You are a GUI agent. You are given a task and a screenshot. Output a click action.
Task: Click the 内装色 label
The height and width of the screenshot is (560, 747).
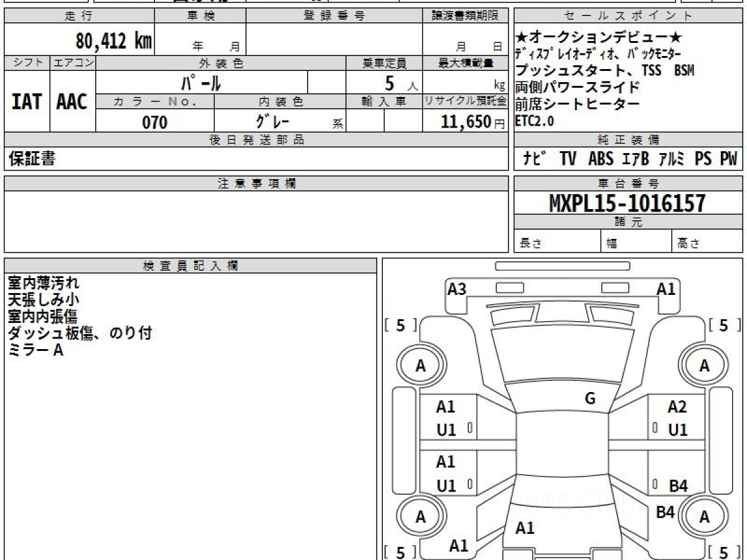click(280, 101)
